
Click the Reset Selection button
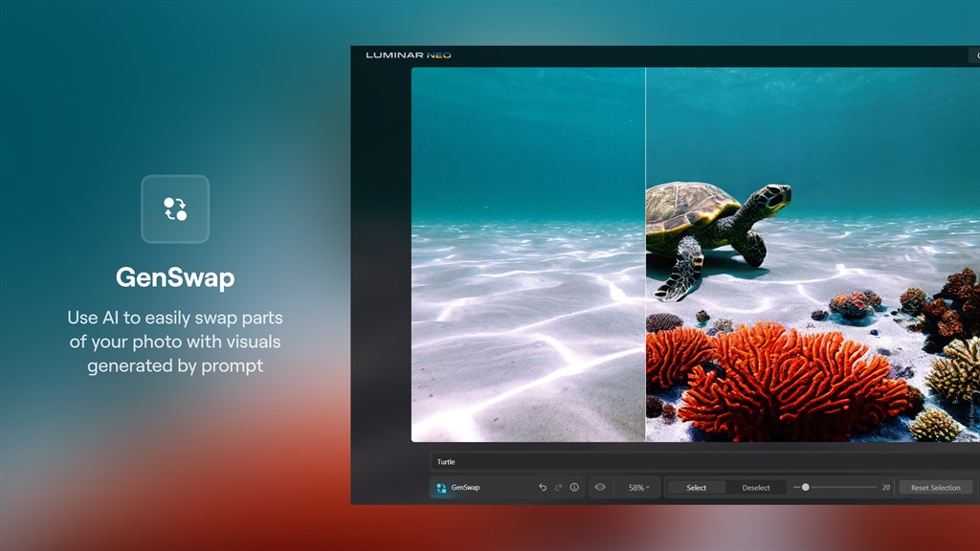click(936, 488)
